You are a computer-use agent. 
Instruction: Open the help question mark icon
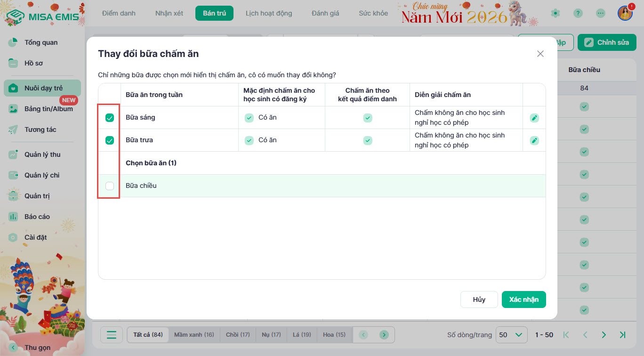tap(578, 13)
